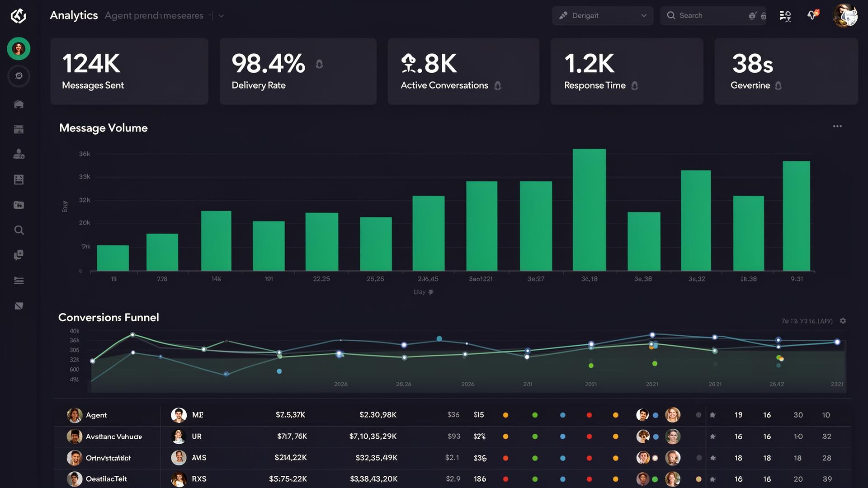
Task: Open the Response Time 1.2K card
Action: 627,71
